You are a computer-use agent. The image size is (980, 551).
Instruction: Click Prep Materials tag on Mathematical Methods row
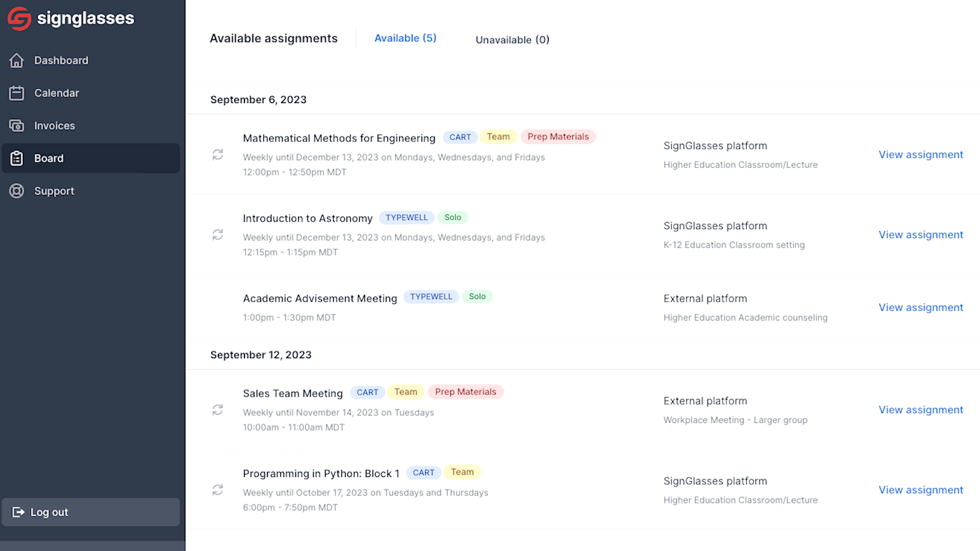coord(558,137)
